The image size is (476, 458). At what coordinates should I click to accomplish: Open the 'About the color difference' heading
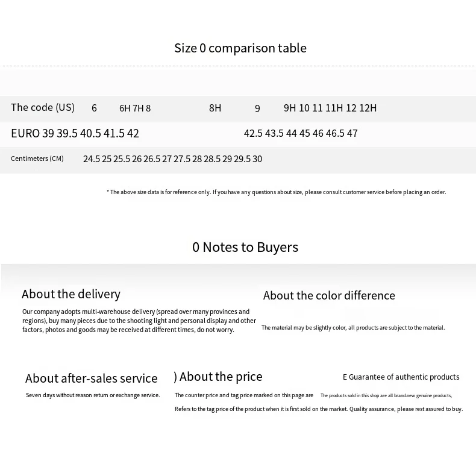(x=329, y=295)
